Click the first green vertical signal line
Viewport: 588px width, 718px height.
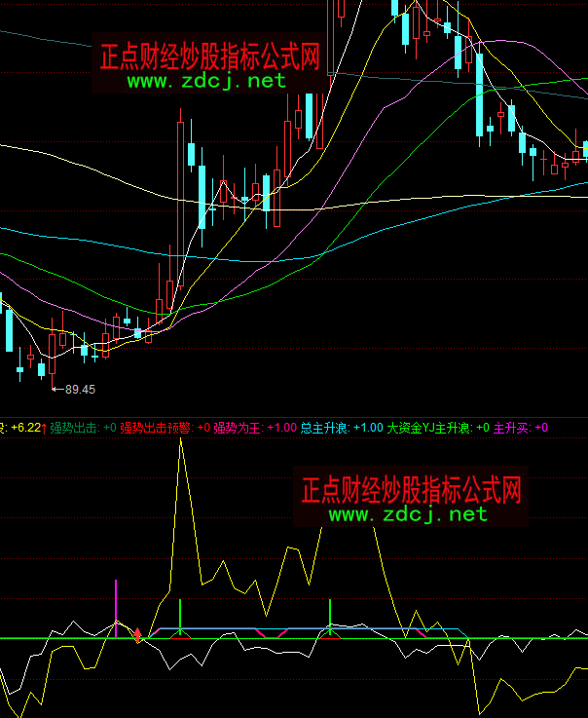click(x=181, y=616)
